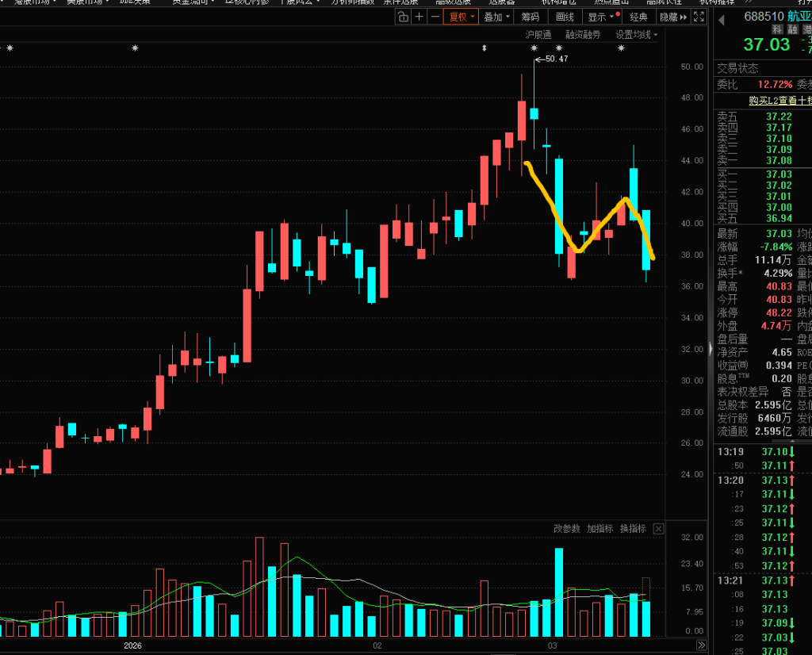Image resolution: width=812 pixels, height=655 pixels.
Task: Expand the 设置均线 dropdown
Action: click(638, 35)
